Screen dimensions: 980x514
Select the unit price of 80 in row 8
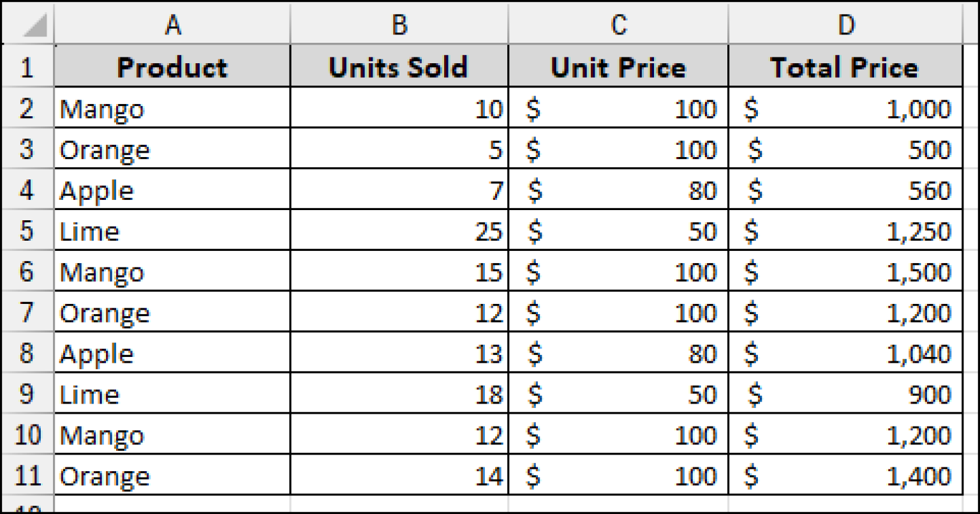616,353
